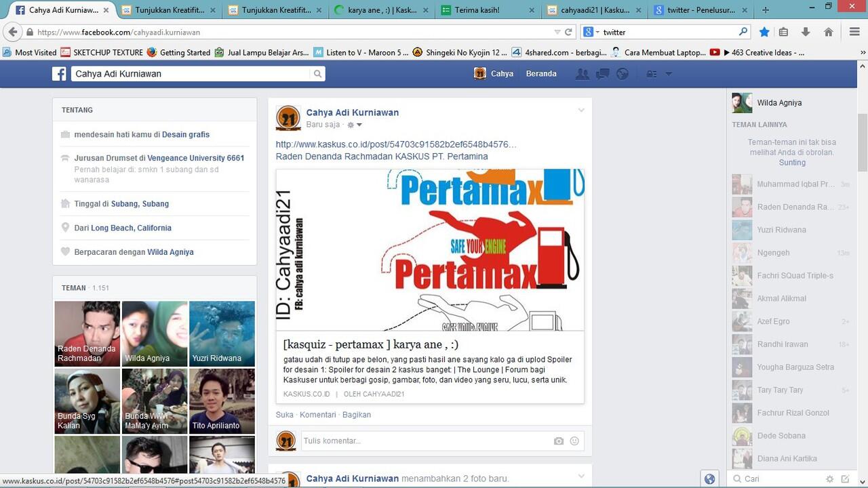This screenshot has height=488, width=868.
Task: Open post options chevron on first post
Action: coord(581,110)
